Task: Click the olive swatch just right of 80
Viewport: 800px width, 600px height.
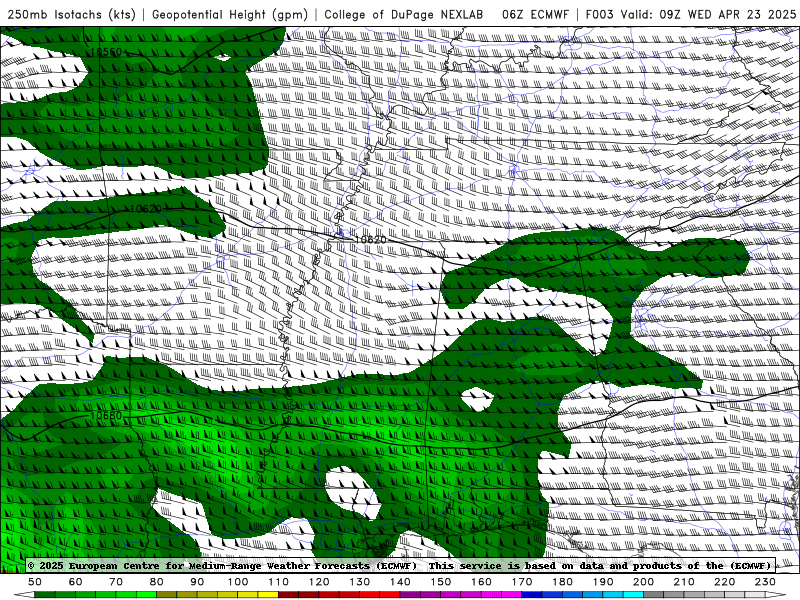Action: (166, 595)
